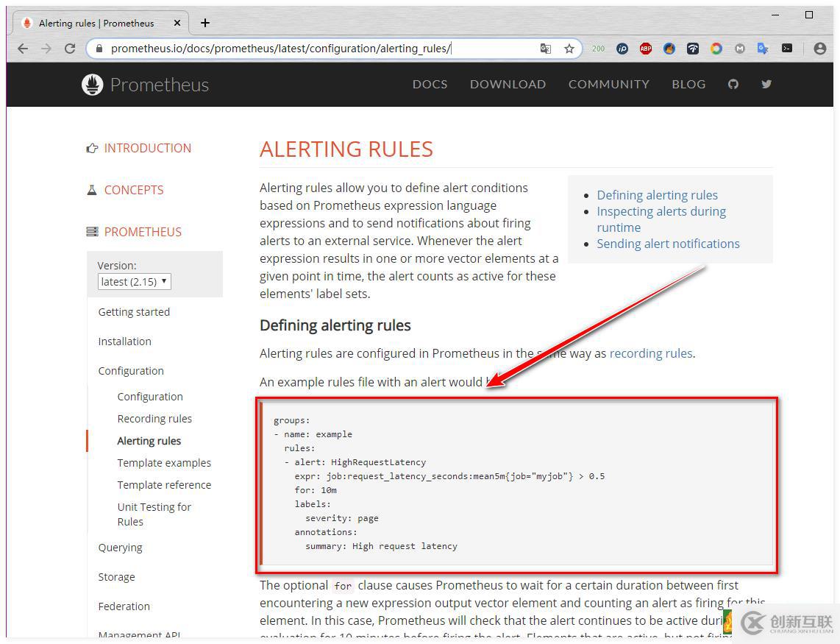Open the Google Translate extension icon
The width and height of the screenshot is (840, 644).
[764, 49]
